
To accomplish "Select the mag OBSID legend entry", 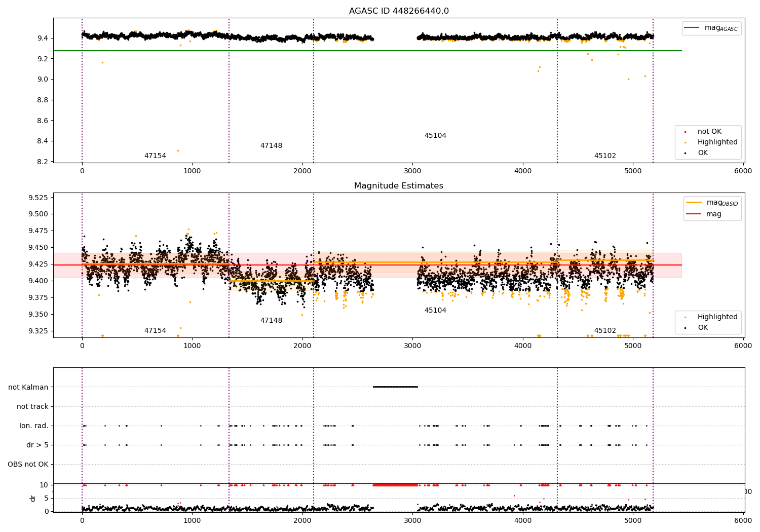I will tap(712, 203).
